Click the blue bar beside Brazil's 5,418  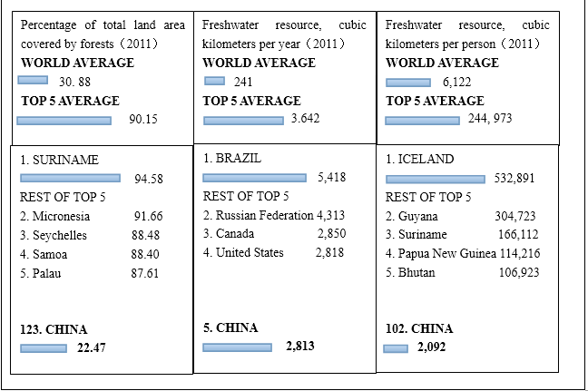click(x=254, y=177)
